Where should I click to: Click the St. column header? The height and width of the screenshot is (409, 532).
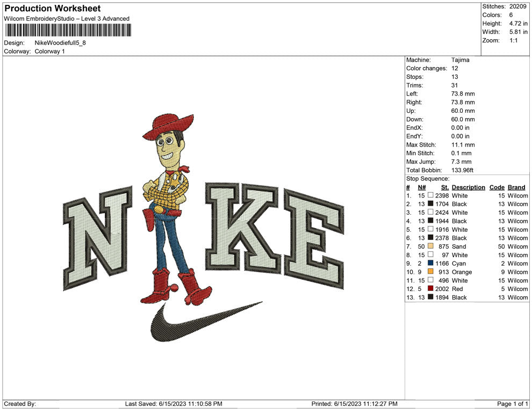point(445,187)
